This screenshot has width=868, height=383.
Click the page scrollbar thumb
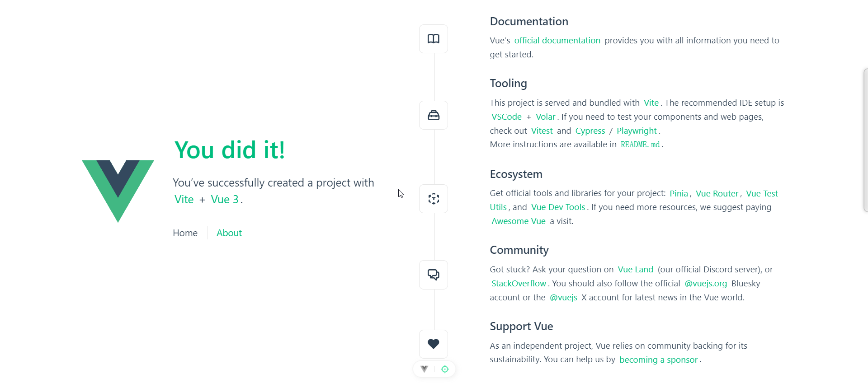click(x=865, y=140)
